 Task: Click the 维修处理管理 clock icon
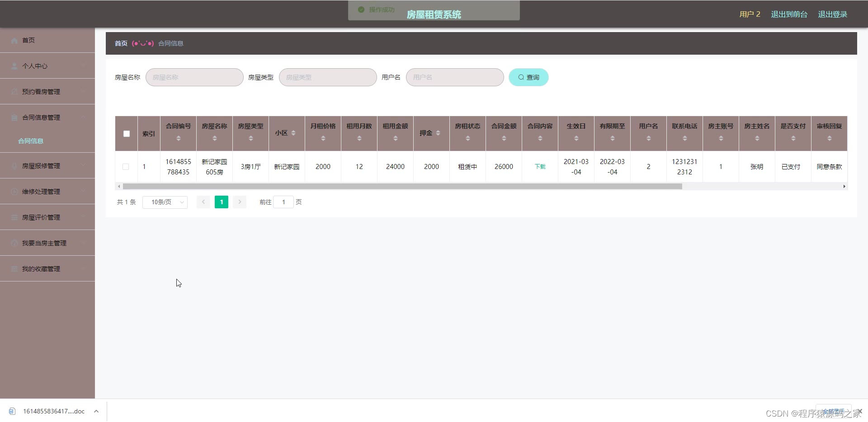click(x=14, y=191)
